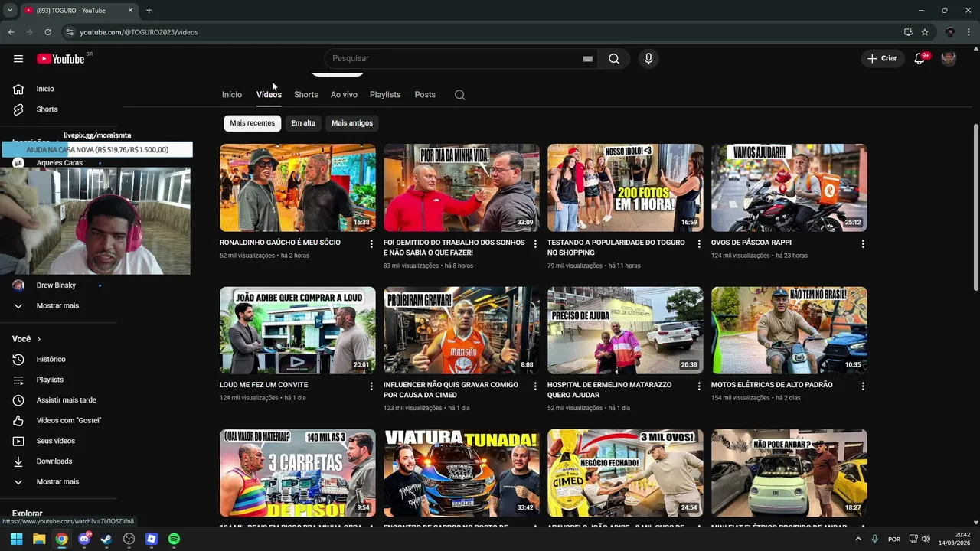
Task: Open the Você section chevron
Action: coord(39,339)
